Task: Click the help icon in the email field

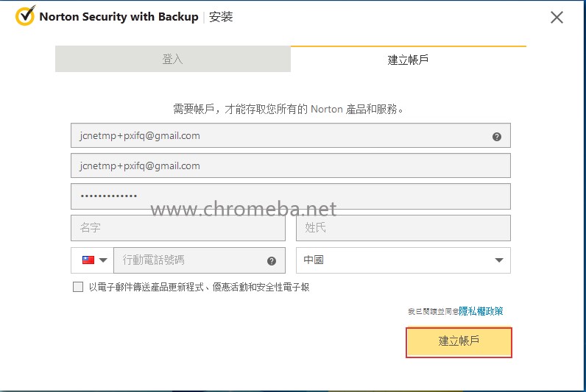Action: coord(497,136)
